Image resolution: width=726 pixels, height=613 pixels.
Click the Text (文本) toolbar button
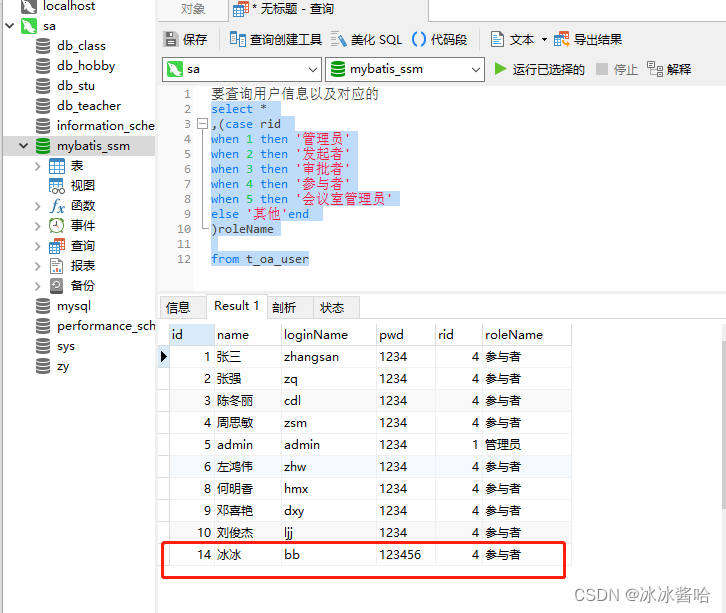pyautogui.click(x=512, y=39)
